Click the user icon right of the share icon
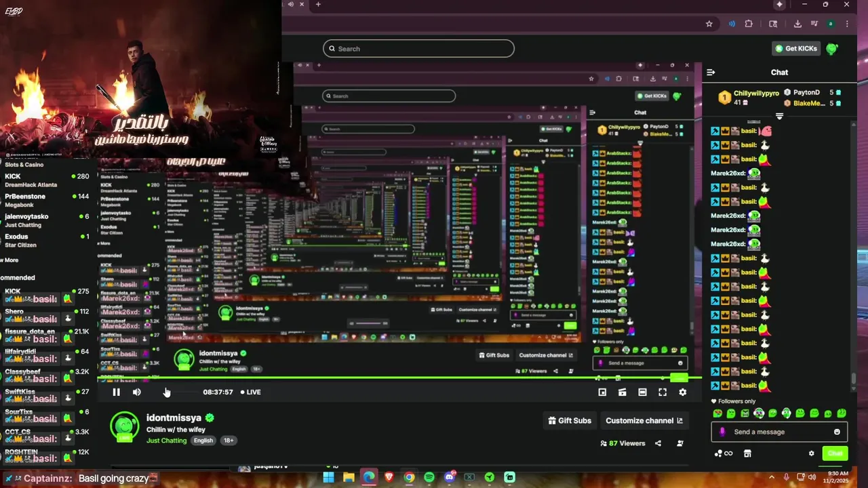Image resolution: width=868 pixels, height=488 pixels. (x=680, y=443)
